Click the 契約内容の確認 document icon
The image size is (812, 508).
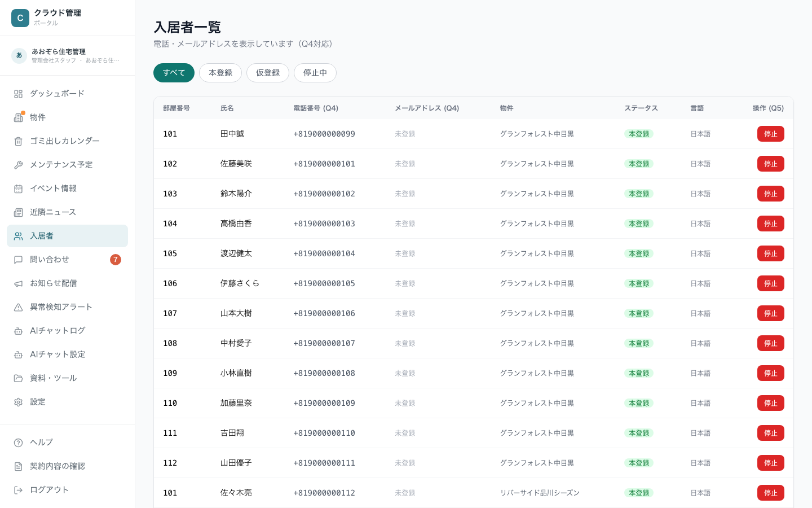[19, 466]
